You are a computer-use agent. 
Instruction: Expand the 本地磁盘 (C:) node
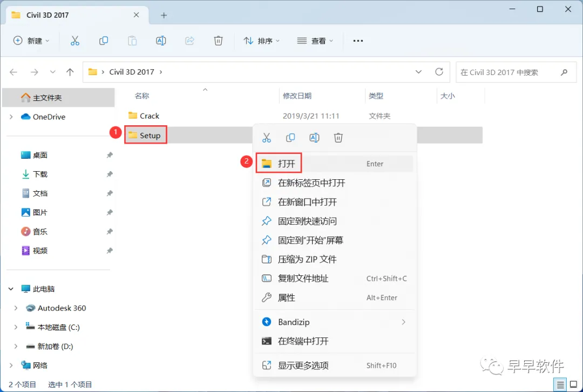coord(16,327)
